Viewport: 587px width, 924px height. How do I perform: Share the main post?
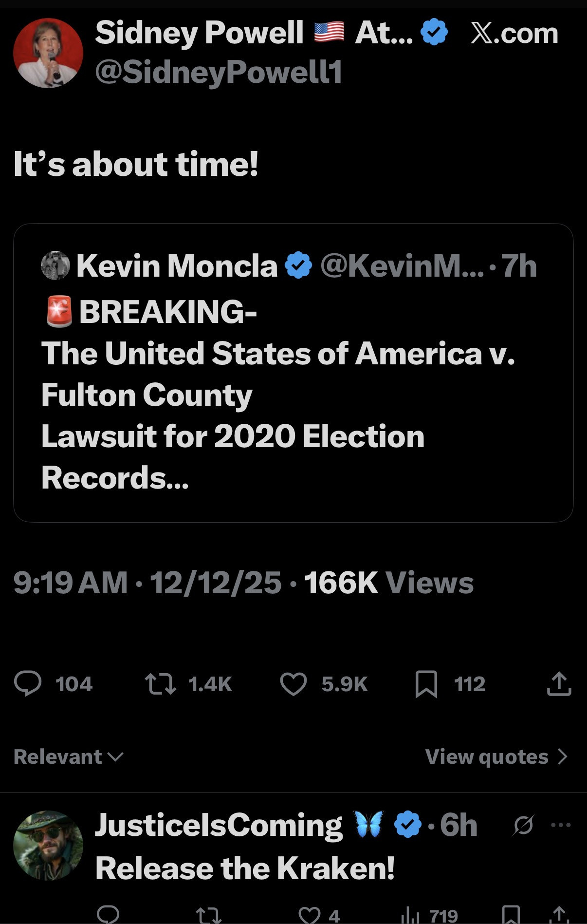[559, 683]
